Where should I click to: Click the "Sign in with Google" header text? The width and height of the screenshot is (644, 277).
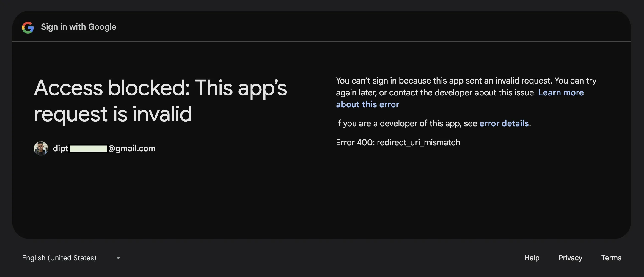coord(78,27)
